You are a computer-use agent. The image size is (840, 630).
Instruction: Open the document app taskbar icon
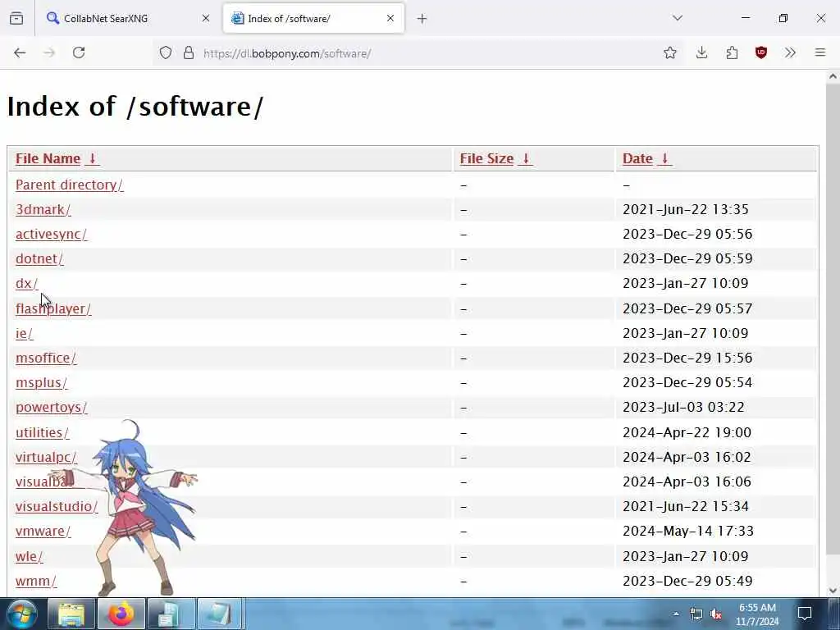[x=171, y=614]
